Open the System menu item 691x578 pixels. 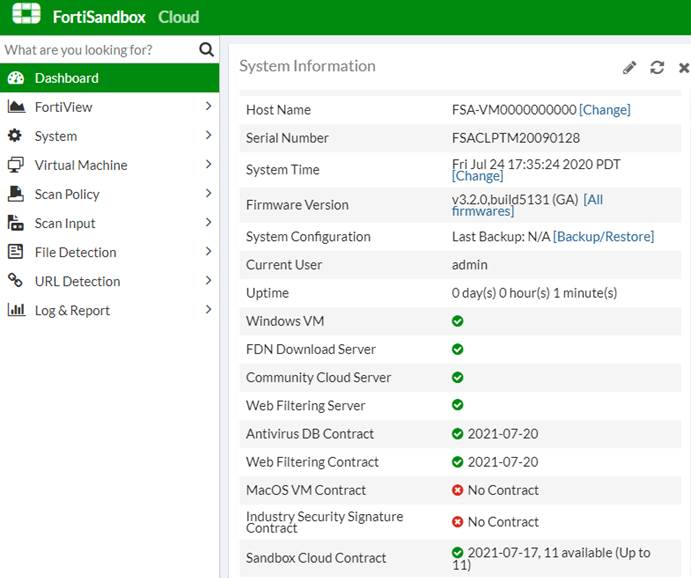[x=109, y=136]
